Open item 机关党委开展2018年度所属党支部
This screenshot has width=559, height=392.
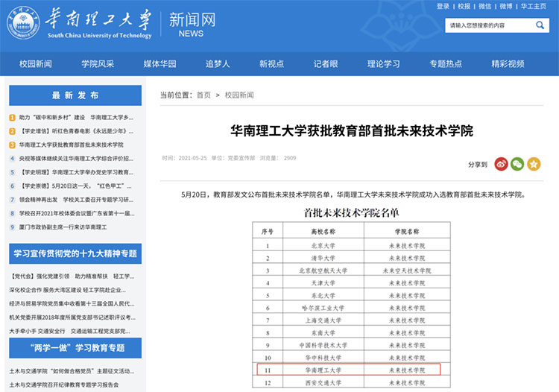(72, 317)
